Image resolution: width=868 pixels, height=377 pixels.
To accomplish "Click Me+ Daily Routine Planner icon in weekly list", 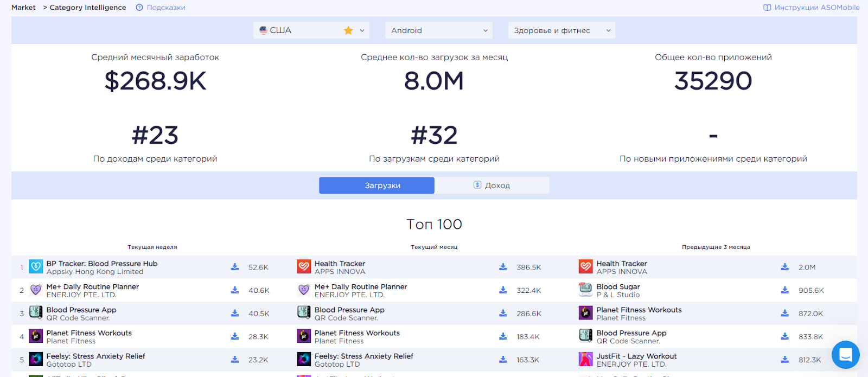I will 36,290.
